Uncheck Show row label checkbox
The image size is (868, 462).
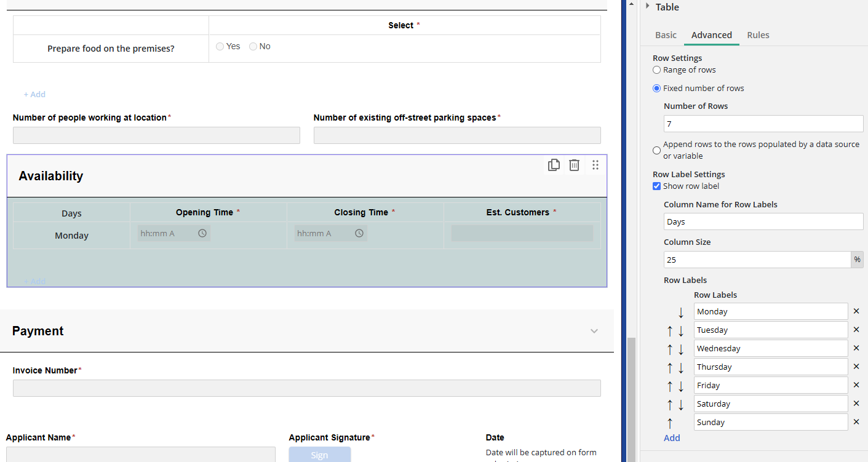click(x=656, y=186)
